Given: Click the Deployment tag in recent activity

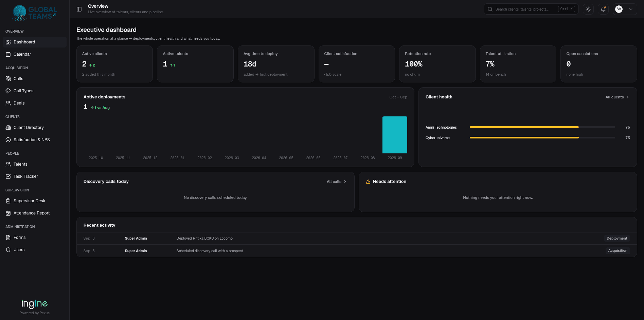Looking at the screenshot, I should point(617,238).
